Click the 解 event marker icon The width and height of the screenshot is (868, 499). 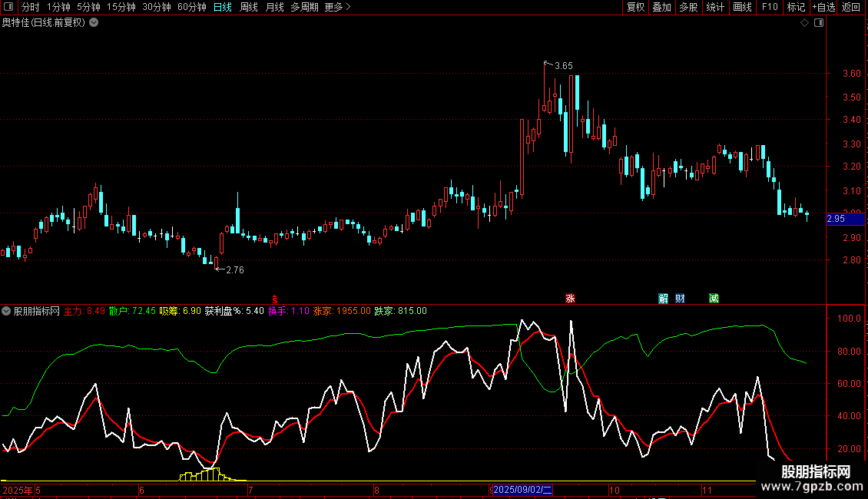pyautogui.click(x=664, y=299)
